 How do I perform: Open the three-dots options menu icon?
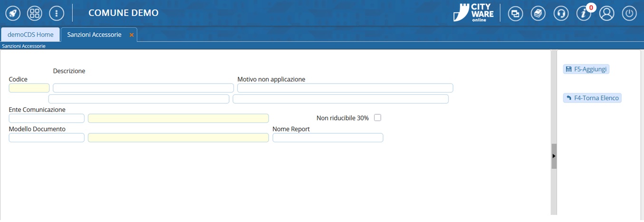(x=57, y=13)
